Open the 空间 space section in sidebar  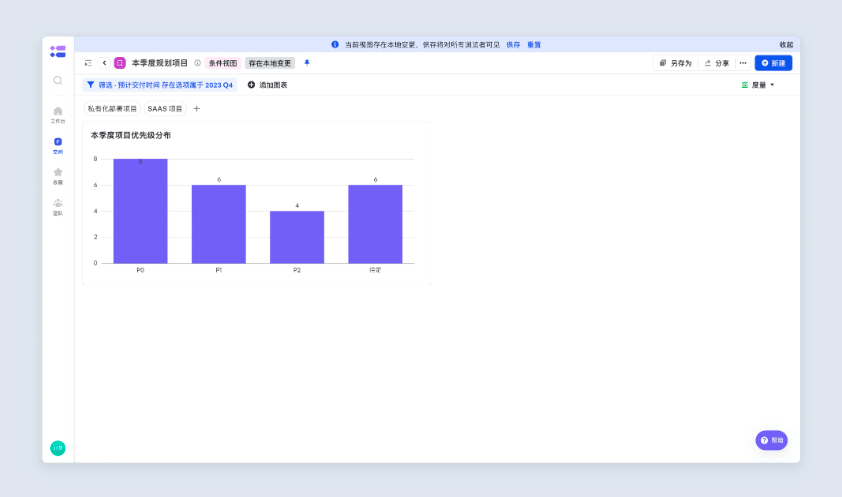click(57, 145)
